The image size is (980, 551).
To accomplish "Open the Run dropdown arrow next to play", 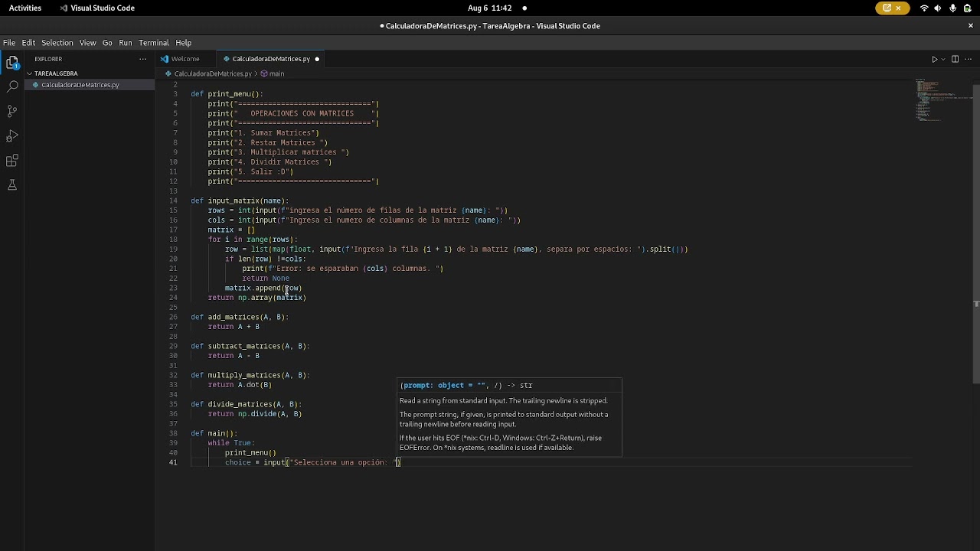I will tap(942, 59).
